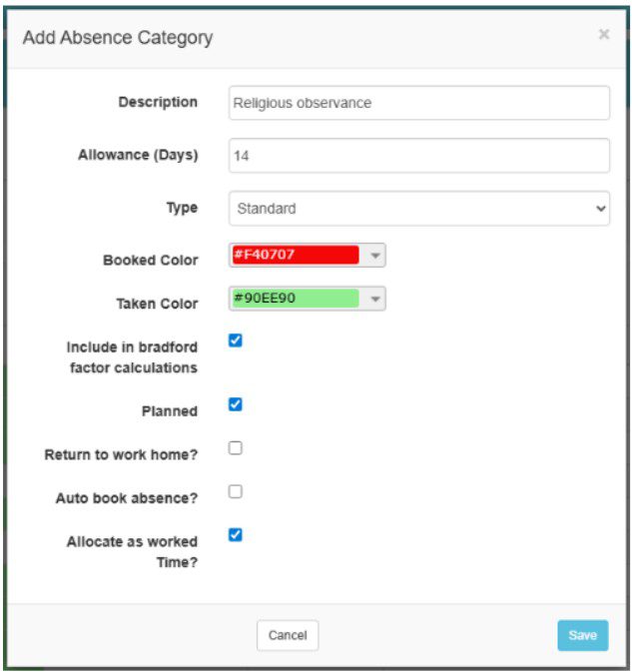This screenshot has width=632, height=672.
Task: Click the green #90EE90 Taken Color swatch
Action: point(295,299)
